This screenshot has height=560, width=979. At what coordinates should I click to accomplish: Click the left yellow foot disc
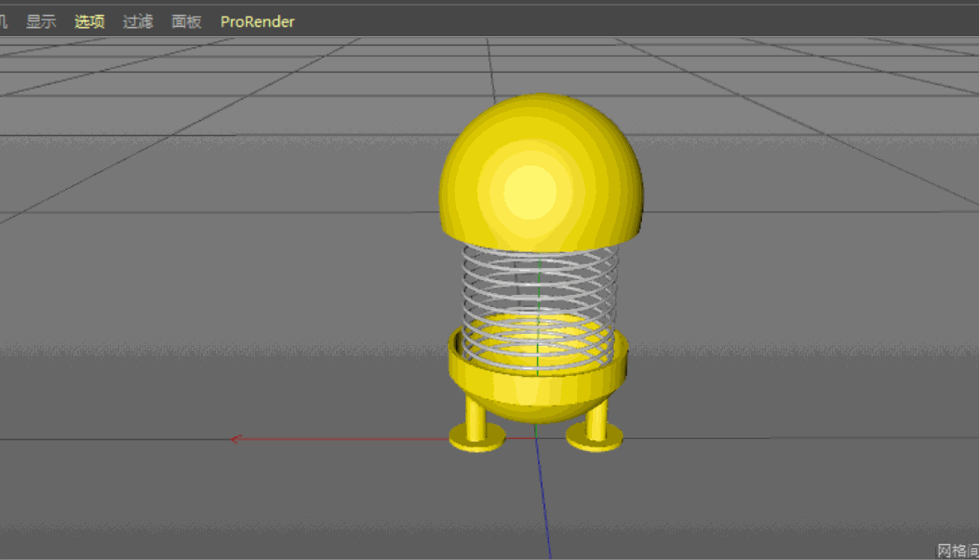click(x=477, y=439)
